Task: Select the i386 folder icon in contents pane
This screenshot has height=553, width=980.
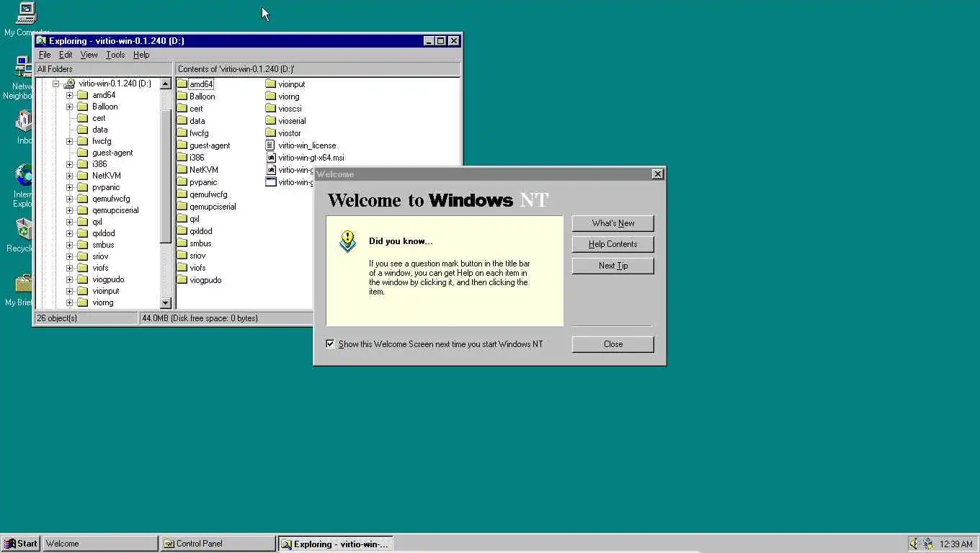Action: coord(182,158)
